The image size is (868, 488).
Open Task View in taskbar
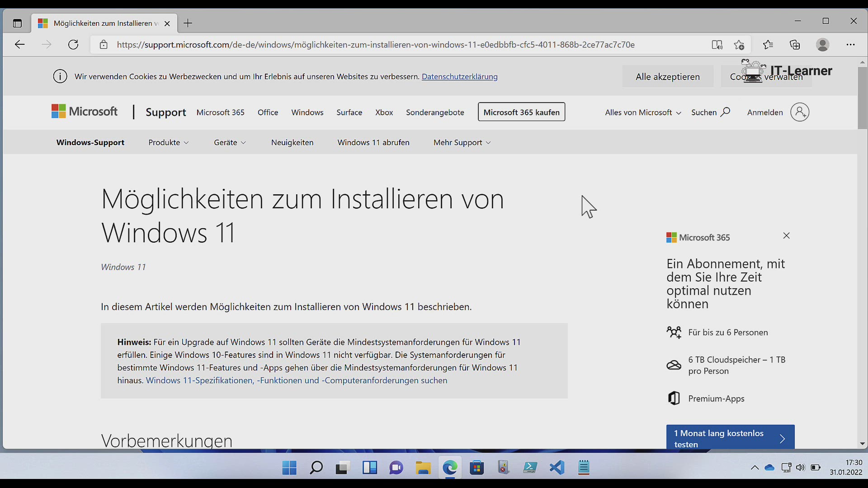(343, 468)
